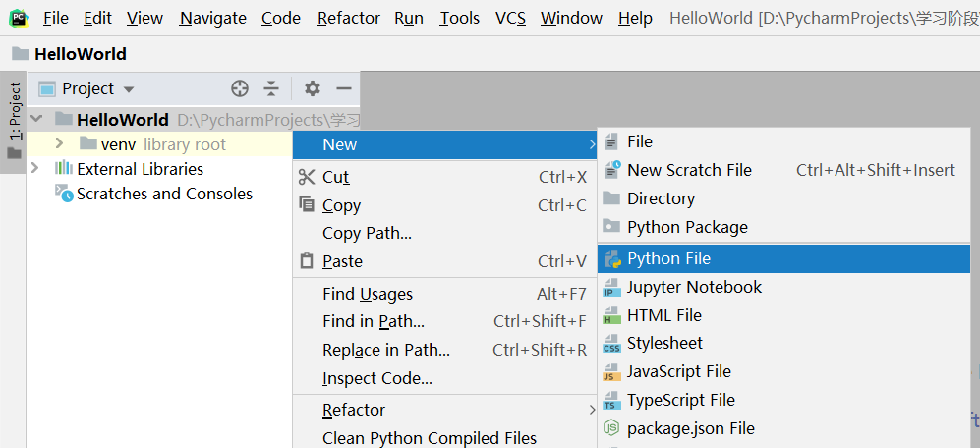Open the Edit menu
Viewport: 980px width, 448px height.
coord(97,18)
